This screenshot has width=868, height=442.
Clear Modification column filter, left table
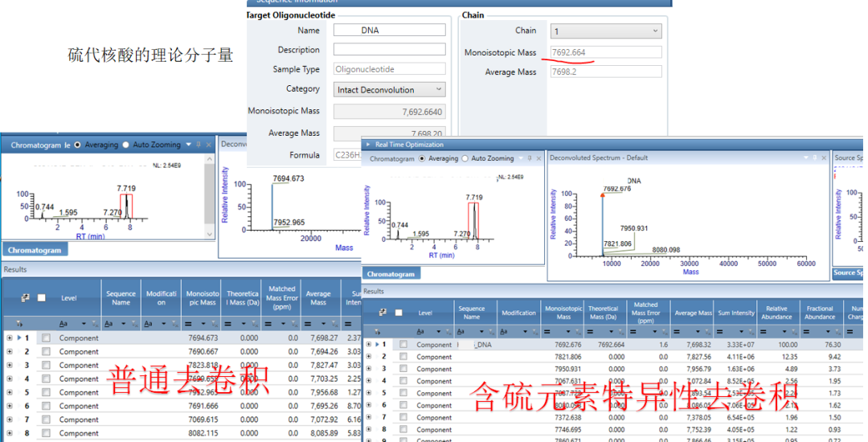tap(176, 324)
